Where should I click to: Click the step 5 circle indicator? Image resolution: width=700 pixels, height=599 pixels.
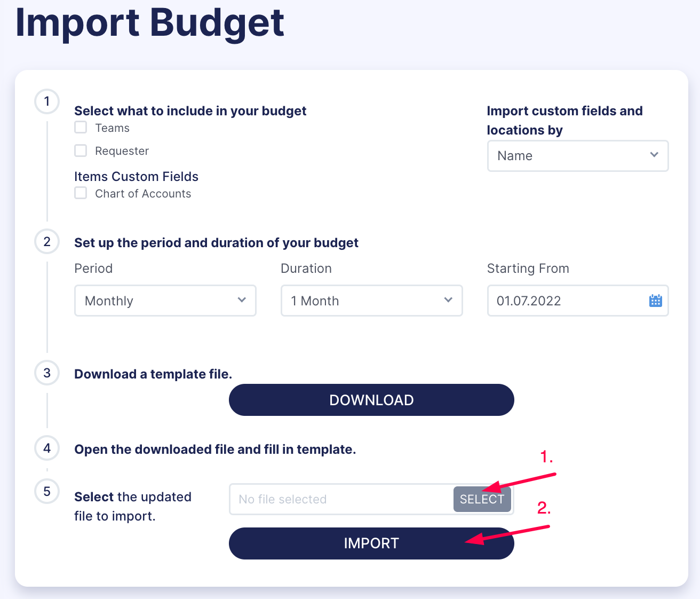(47, 491)
